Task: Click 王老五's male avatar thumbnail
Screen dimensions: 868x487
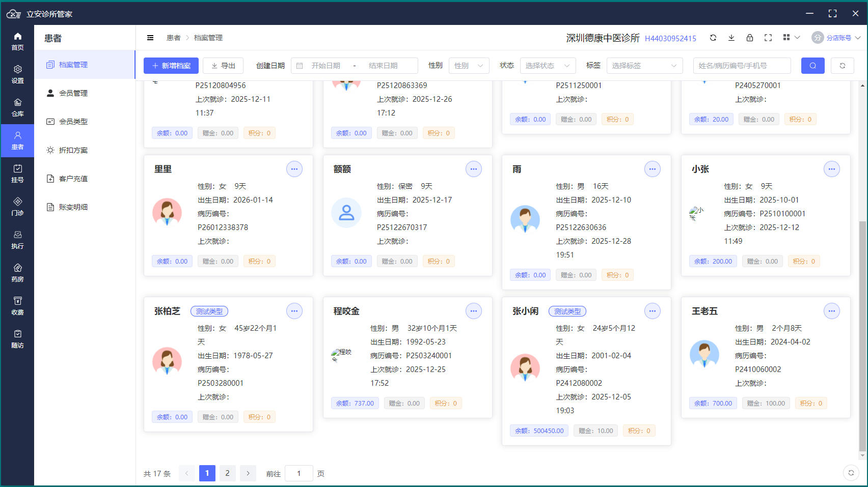Action: (704, 354)
